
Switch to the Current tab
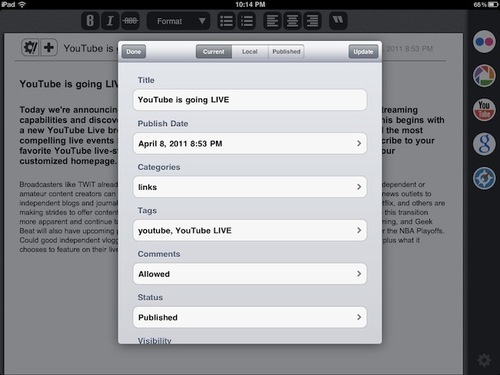click(214, 52)
